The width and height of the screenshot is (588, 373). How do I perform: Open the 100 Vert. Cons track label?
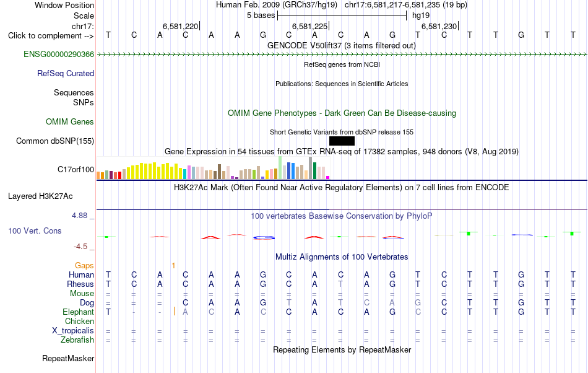tap(35, 231)
